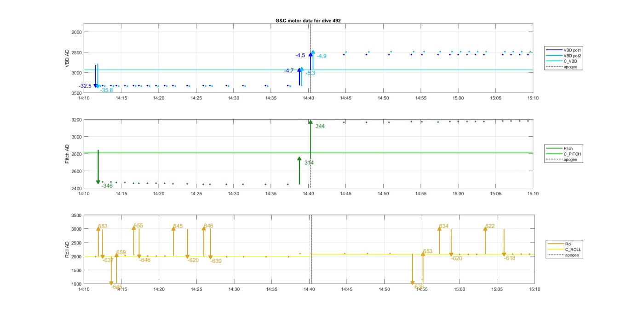
Task: Click the '314' pitch data label
Action: [309, 162]
